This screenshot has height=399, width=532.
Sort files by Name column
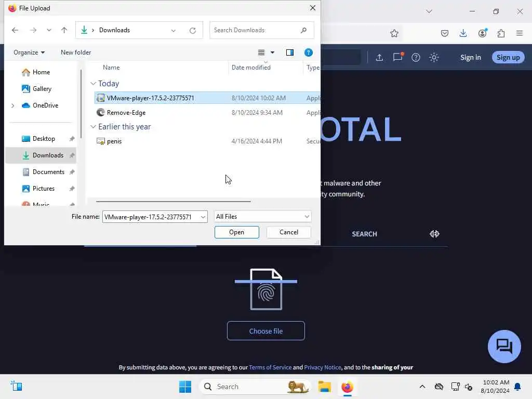coord(111,67)
